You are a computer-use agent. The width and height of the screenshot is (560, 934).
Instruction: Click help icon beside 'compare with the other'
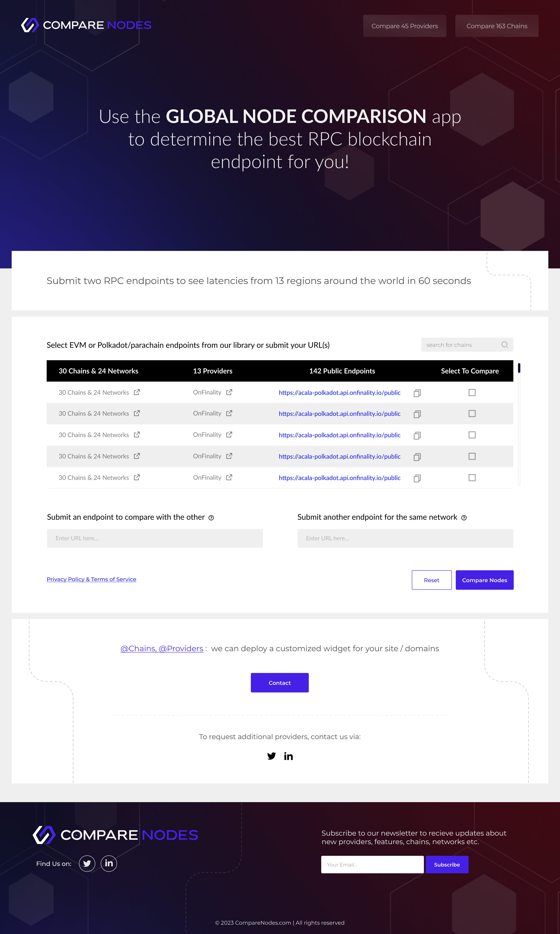[211, 518]
